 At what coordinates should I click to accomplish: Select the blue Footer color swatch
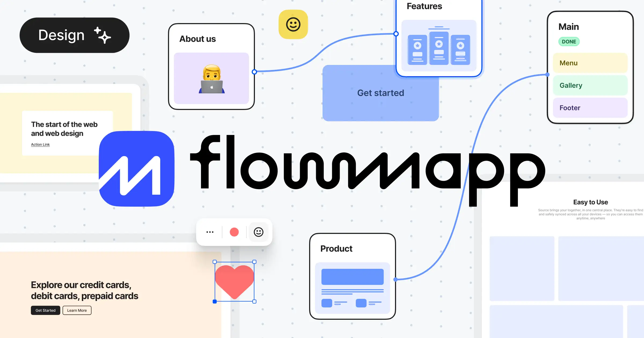coord(592,107)
